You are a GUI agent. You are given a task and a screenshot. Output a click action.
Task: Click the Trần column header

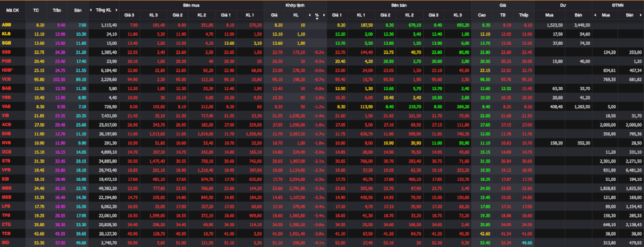(x=57, y=10)
